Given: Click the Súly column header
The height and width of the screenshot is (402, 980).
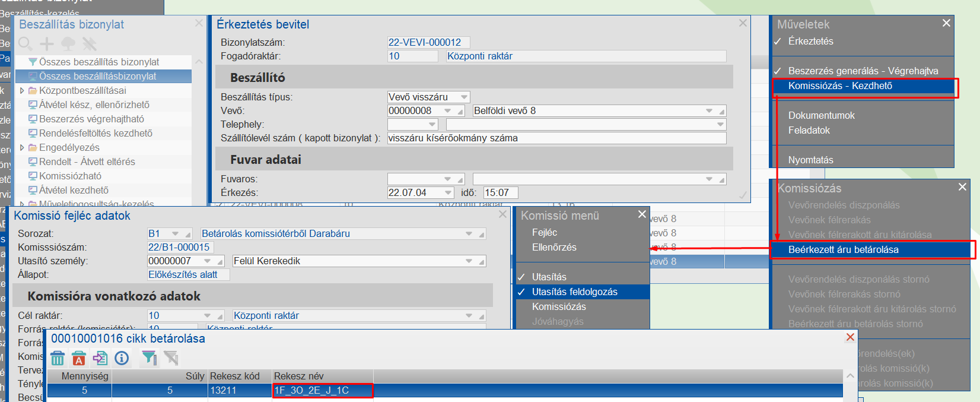Looking at the screenshot, I should 160,376.
